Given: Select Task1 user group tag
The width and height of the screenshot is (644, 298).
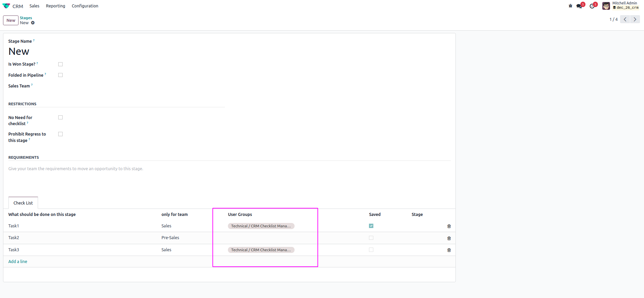Looking at the screenshot, I should (261, 226).
